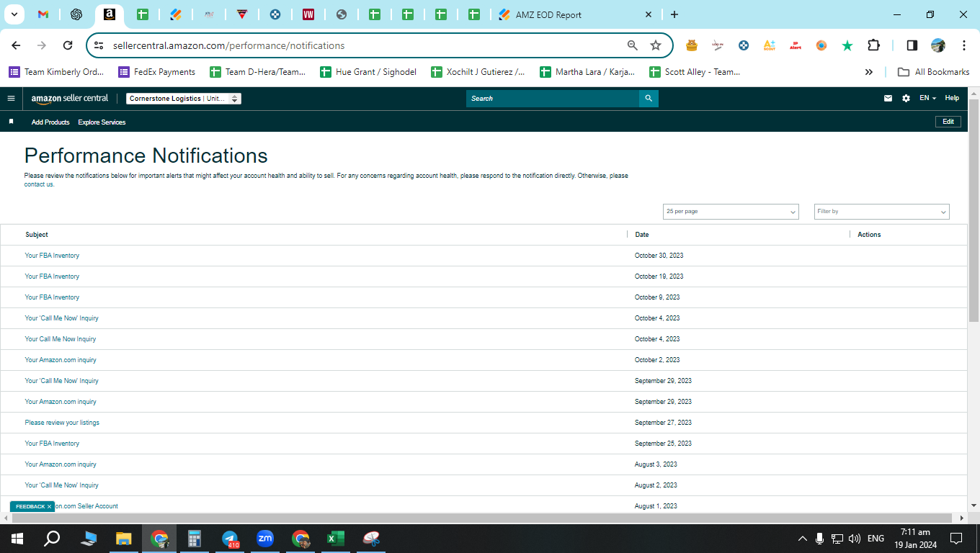This screenshot has height=553, width=980.
Task: Open the Seller Central hamburger menu
Action: tap(11, 99)
